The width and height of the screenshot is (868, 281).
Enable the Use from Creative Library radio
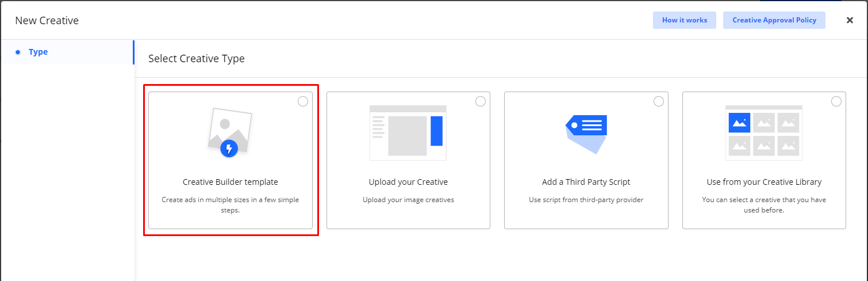click(836, 101)
